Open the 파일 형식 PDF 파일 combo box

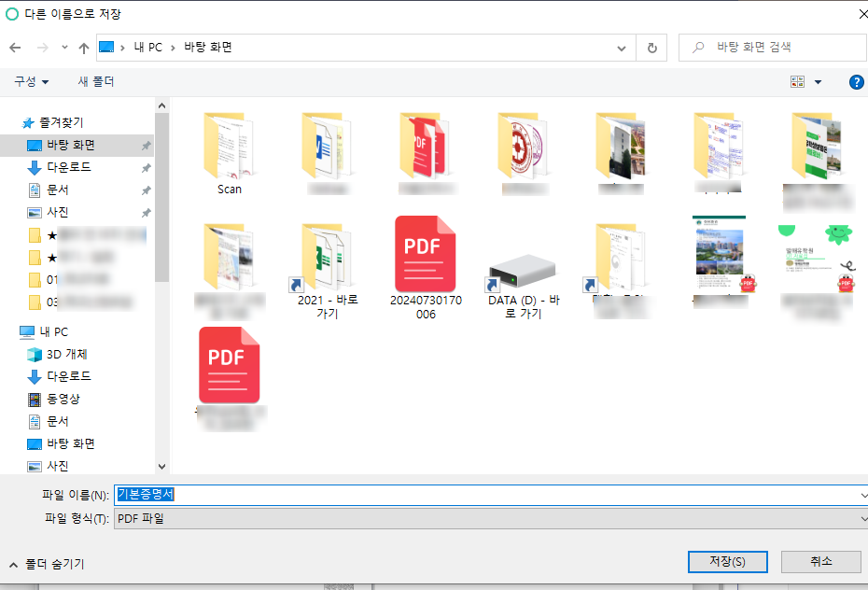tap(491, 519)
